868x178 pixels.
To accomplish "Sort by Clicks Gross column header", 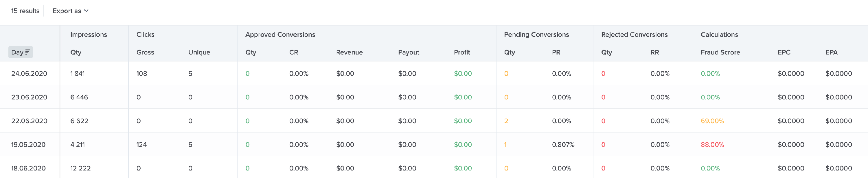I will point(145,52).
